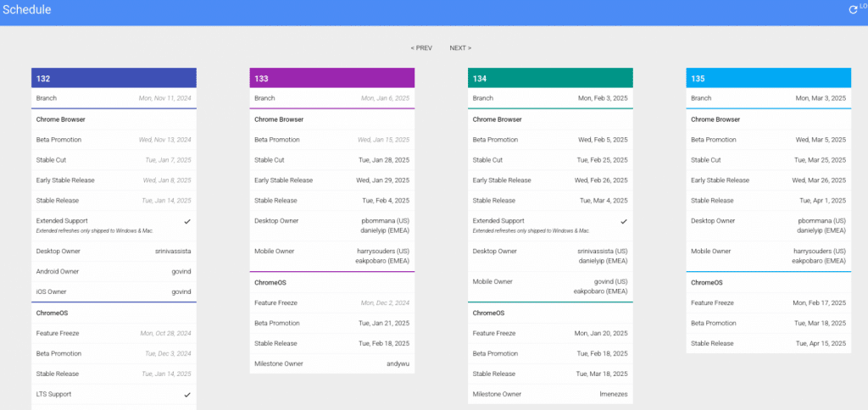Click stable cut date Tue, Feb 25, 2025
Image resolution: width=868 pixels, height=410 pixels.
coord(603,160)
